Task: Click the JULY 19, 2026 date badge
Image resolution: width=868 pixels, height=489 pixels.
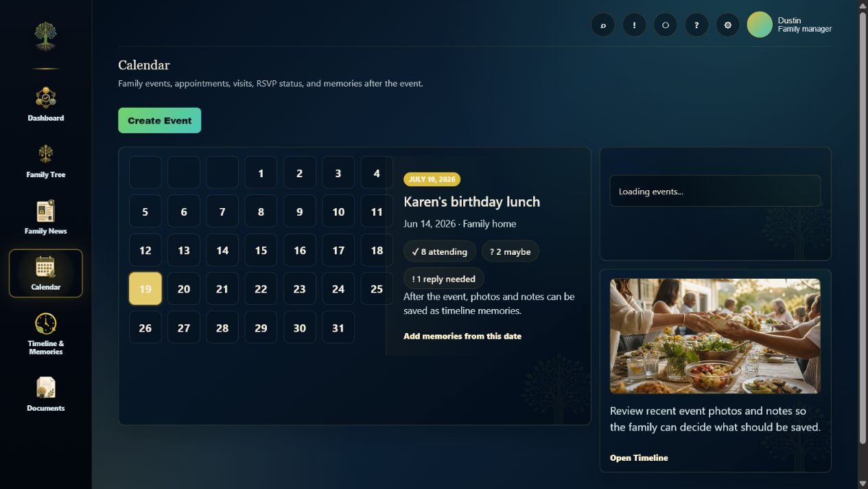Action: (432, 179)
